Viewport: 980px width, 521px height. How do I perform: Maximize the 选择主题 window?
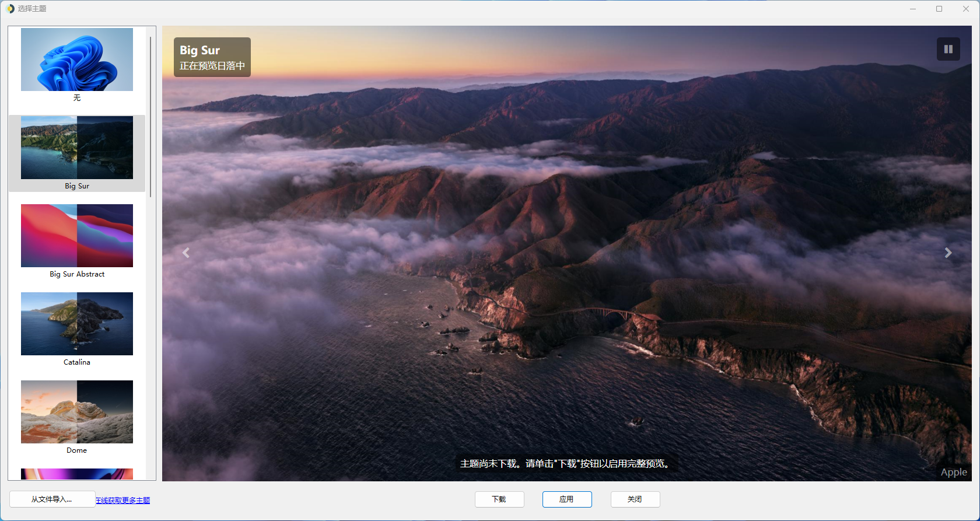click(939, 9)
